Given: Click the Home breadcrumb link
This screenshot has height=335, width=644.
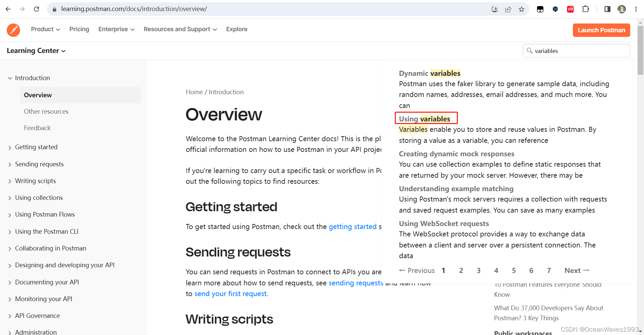Looking at the screenshot, I should pyautogui.click(x=194, y=92).
